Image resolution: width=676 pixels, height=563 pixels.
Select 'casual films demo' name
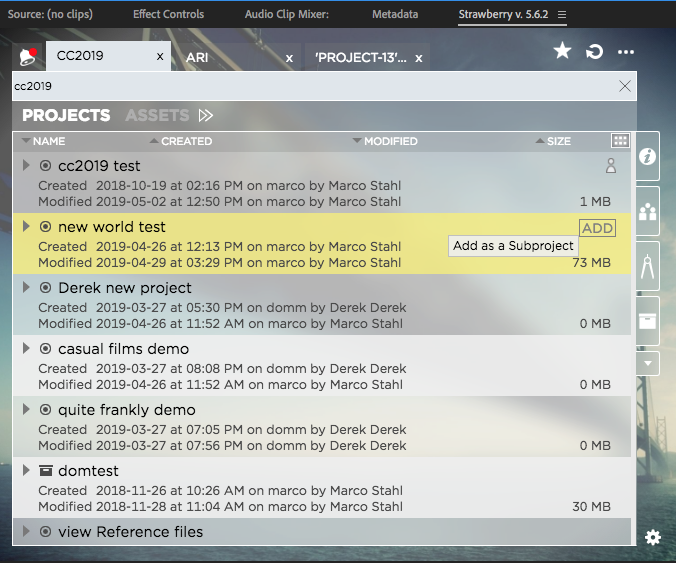point(123,349)
